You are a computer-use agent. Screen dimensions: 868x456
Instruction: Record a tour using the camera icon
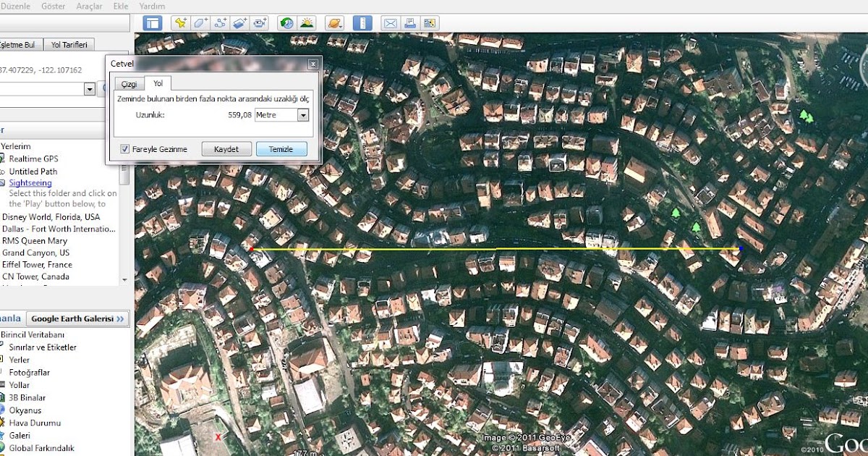click(x=259, y=23)
